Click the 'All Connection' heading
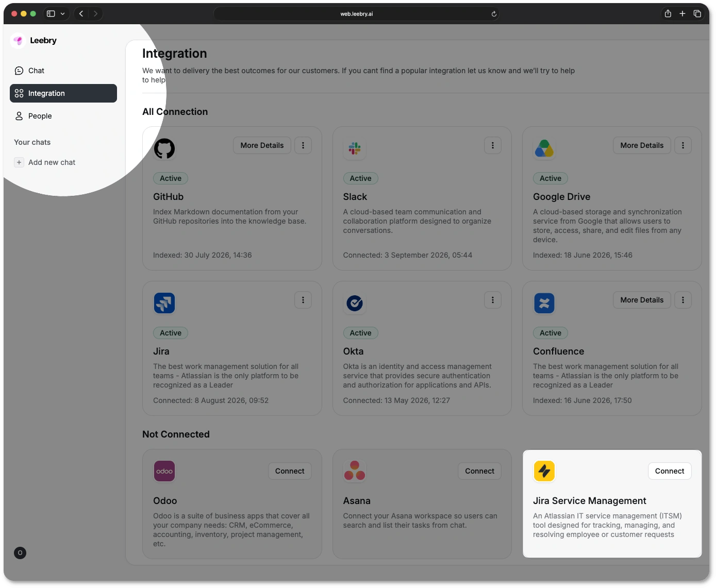Image resolution: width=716 pixels, height=588 pixels. pos(175,112)
